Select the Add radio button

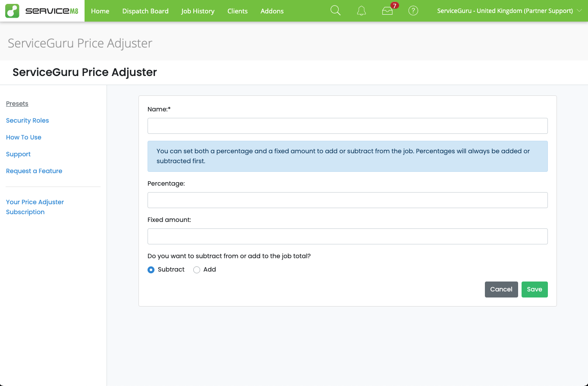(197, 270)
